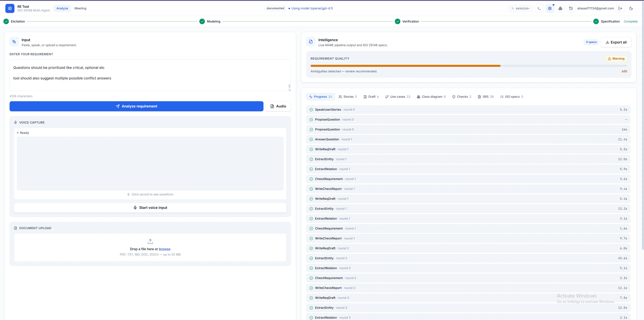
Task: Click the Export all button
Action: [616, 42]
